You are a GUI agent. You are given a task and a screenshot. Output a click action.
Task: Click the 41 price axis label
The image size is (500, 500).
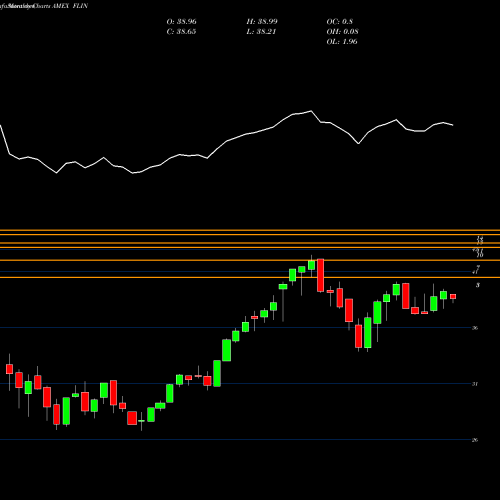pyautogui.click(x=475, y=272)
